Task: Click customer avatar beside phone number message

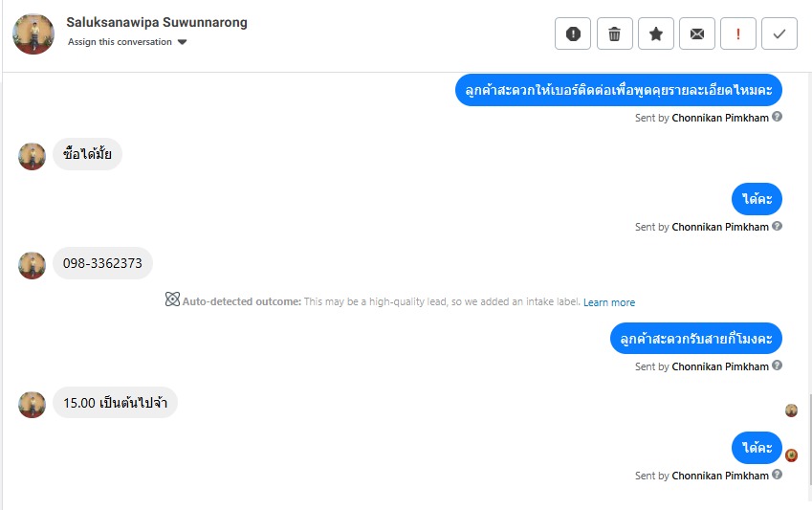Action: click(x=33, y=265)
